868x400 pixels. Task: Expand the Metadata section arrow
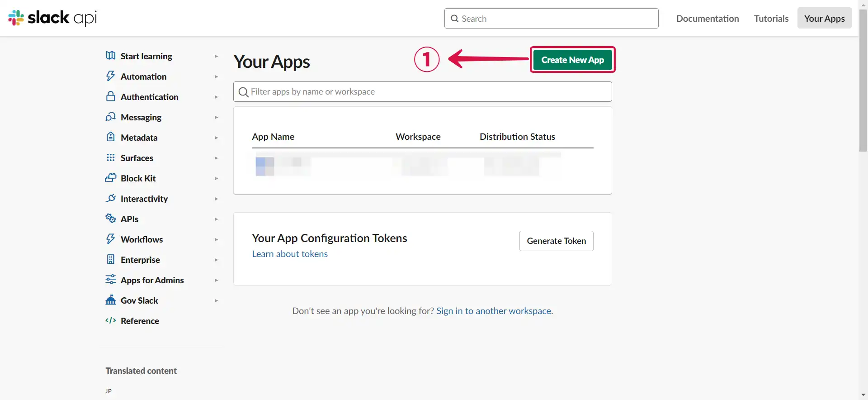tap(216, 138)
